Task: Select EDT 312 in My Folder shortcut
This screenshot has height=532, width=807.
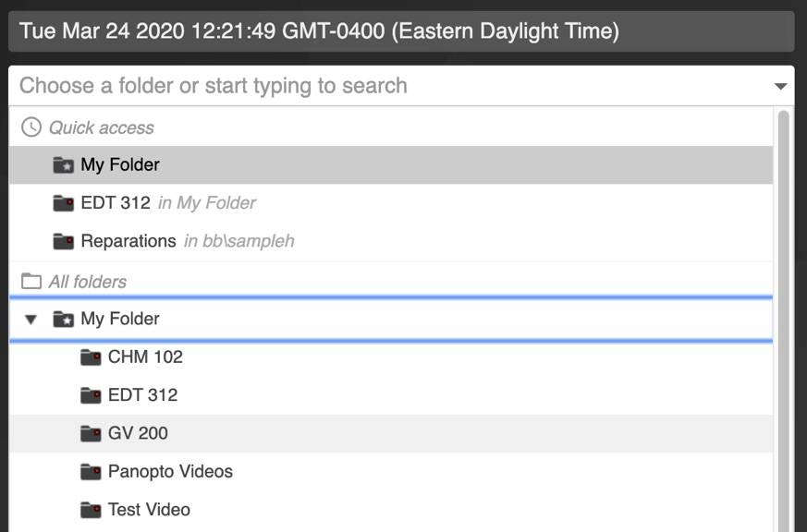Action: tap(116, 203)
